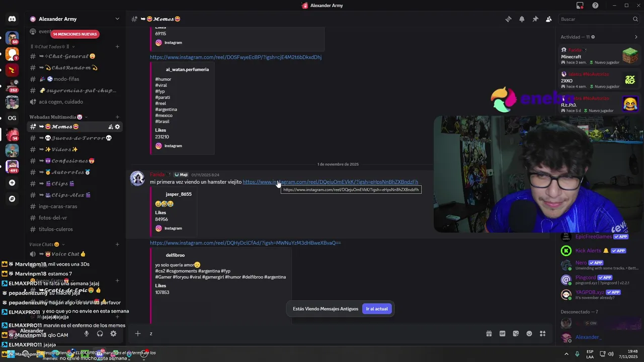
Task: Open the inge-caras-raras channel
Action: point(75,206)
